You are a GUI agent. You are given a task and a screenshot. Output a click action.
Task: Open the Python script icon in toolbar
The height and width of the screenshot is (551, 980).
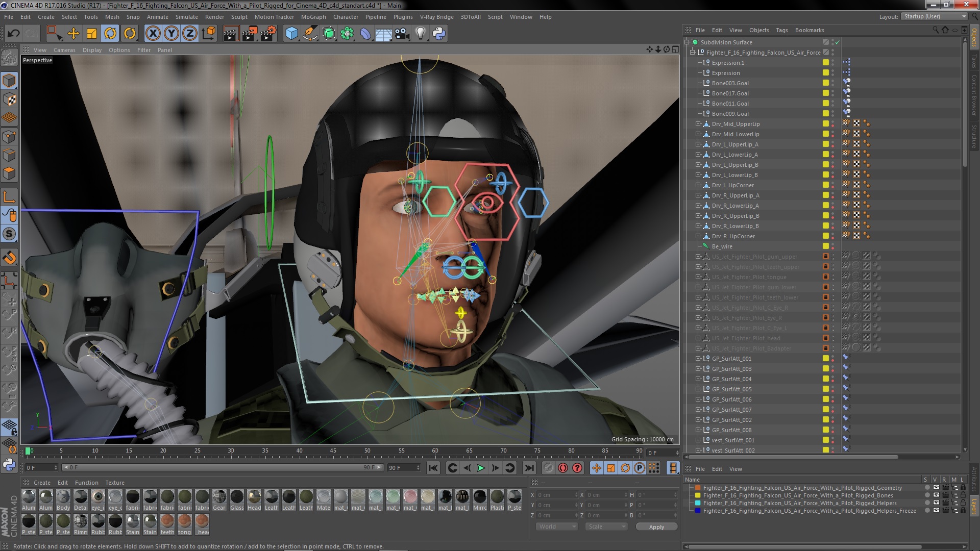pyautogui.click(x=439, y=34)
